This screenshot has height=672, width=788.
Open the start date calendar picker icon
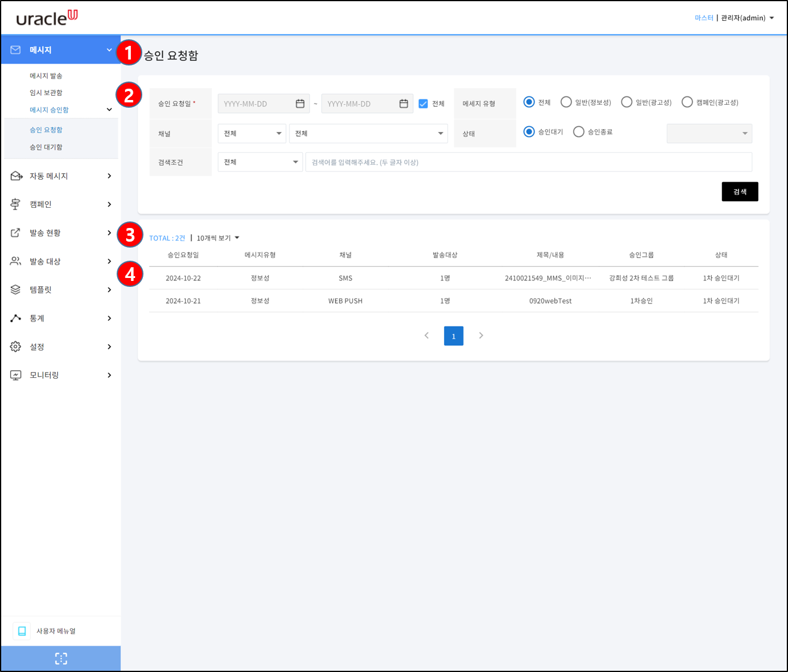click(x=300, y=104)
